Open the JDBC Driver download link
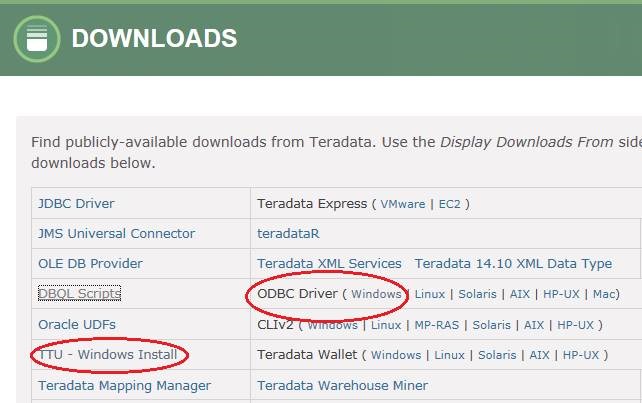The image size is (642, 403). tap(76, 203)
